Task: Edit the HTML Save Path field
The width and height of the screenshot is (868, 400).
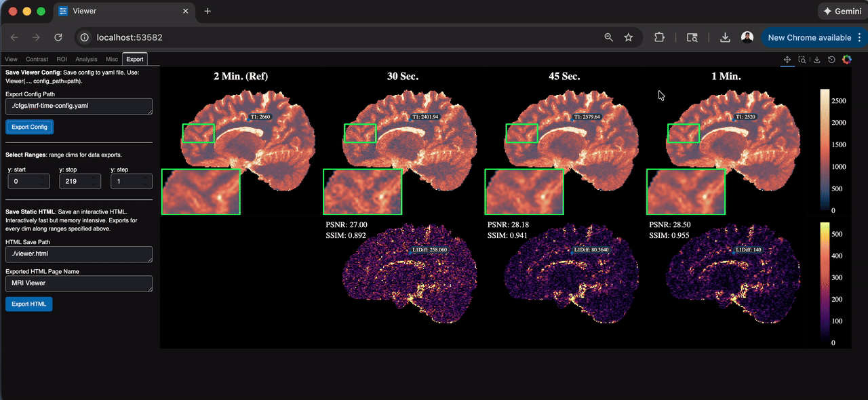Action: tap(79, 254)
